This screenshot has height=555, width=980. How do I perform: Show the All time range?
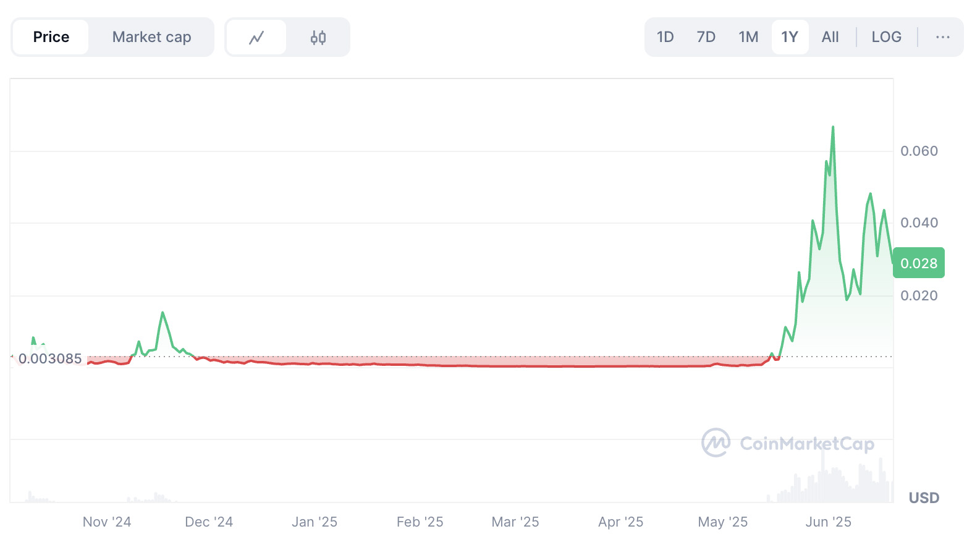pos(830,37)
